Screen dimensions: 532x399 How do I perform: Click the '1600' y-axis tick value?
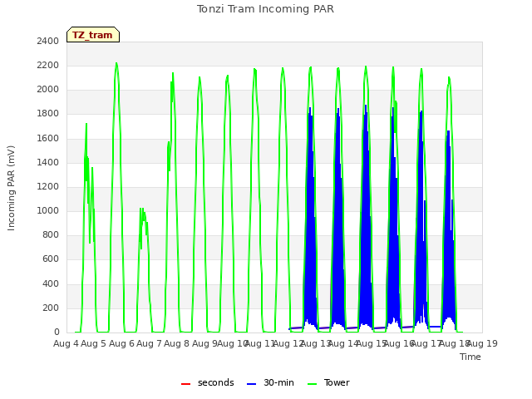pyautogui.click(x=48, y=138)
